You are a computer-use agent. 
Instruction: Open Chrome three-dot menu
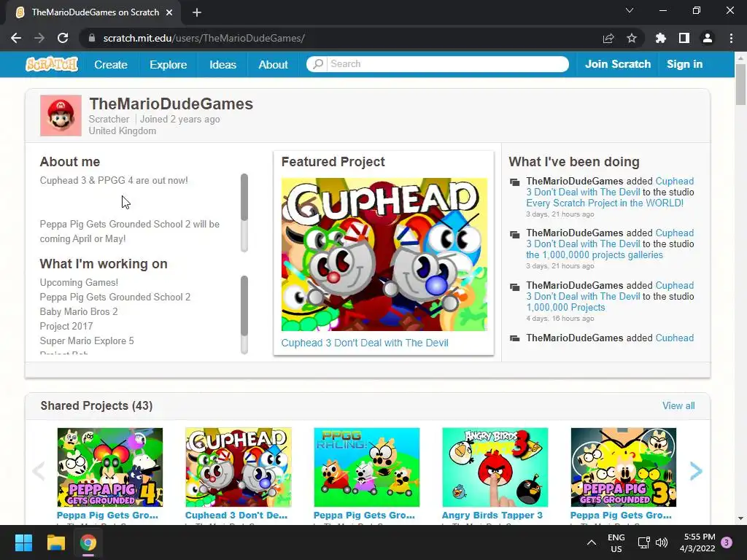[731, 38]
